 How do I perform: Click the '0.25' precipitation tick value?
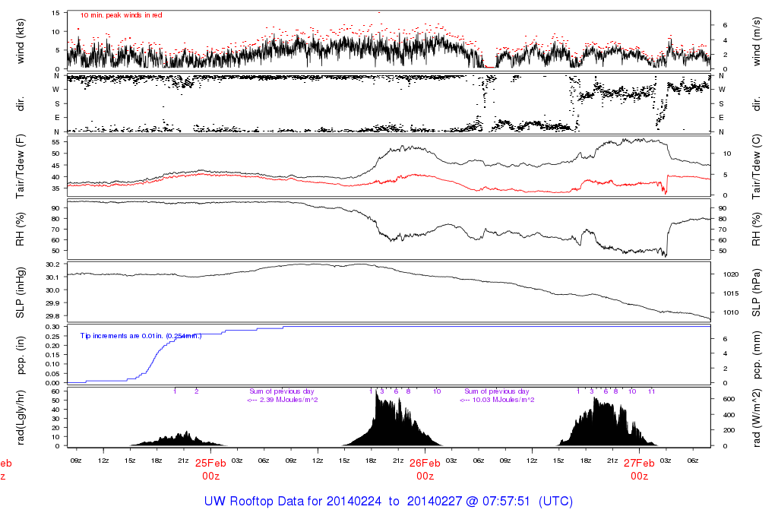pos(53,336)
